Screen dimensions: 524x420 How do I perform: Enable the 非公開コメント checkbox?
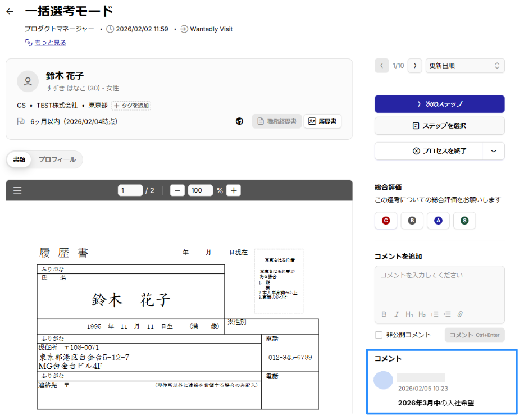tap(379, 335)
